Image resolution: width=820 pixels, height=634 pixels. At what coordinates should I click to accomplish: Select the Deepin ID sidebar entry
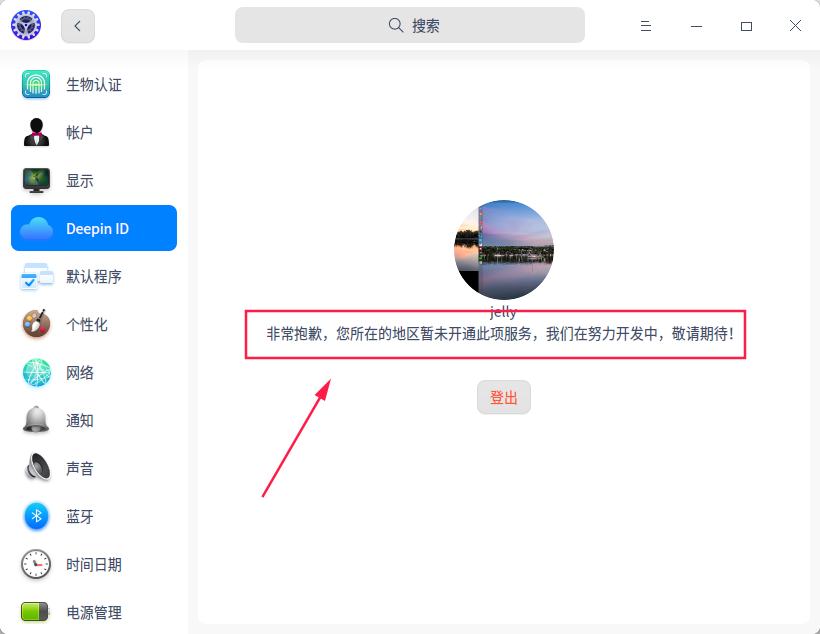(x=94, y=228)
